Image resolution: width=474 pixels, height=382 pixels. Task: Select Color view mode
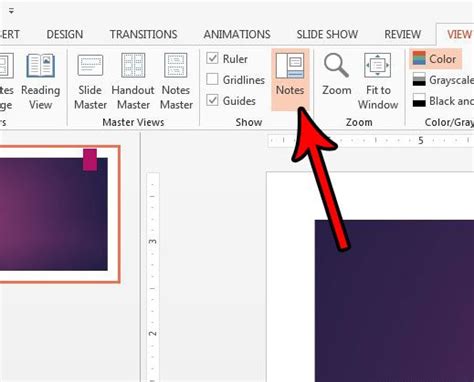[435, 59]
